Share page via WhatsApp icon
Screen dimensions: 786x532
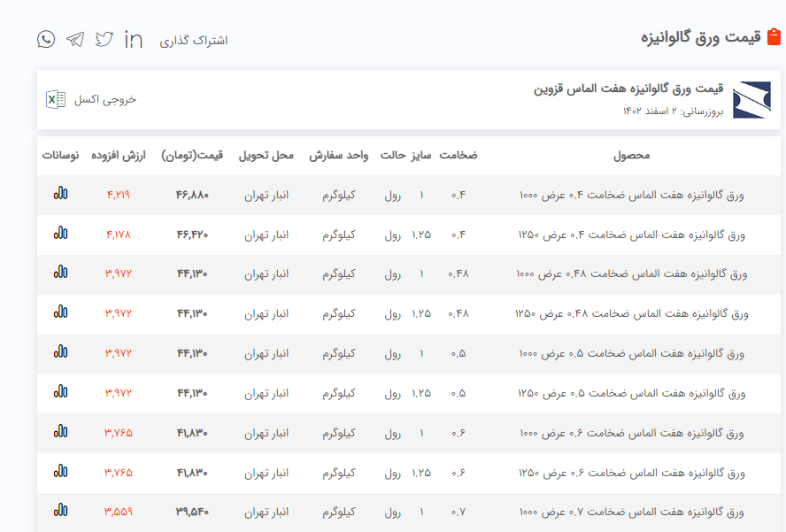46,39
